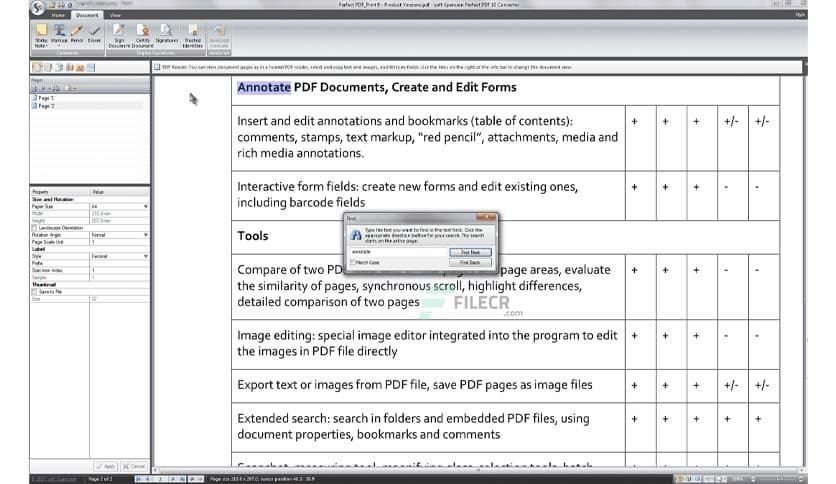Screen dimensions: 836x484
Task: Switch to the Home ribbon tab
Action: pos(58,15)
